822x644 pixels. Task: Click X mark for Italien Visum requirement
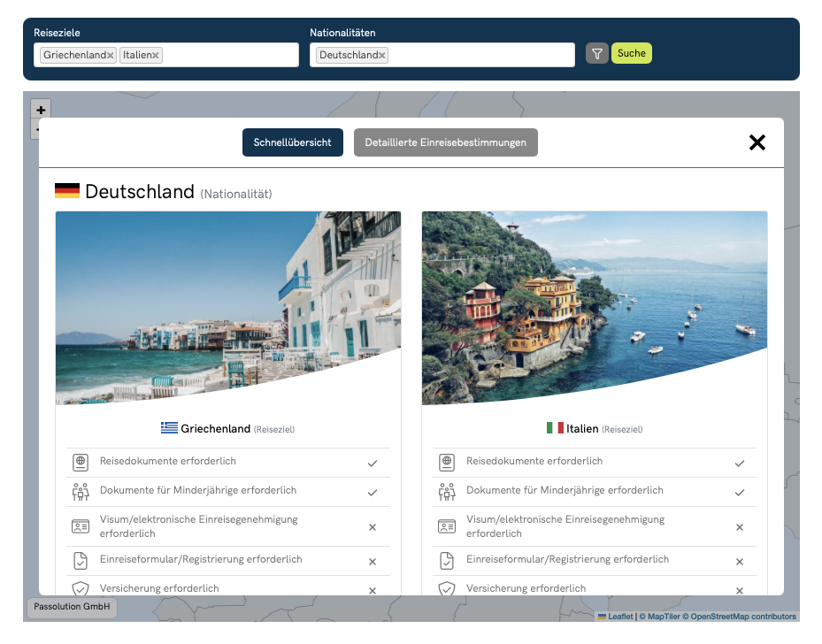(x=739, y=527)
